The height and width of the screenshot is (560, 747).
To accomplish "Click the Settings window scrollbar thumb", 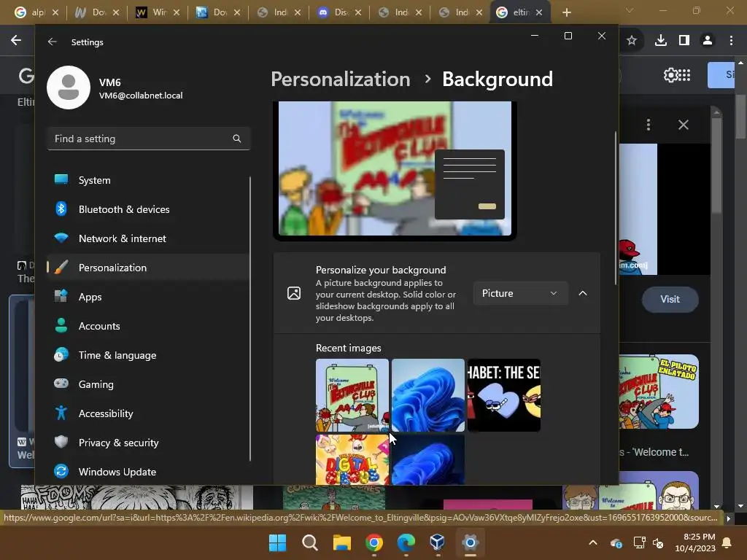I will (x=616, y=208).
